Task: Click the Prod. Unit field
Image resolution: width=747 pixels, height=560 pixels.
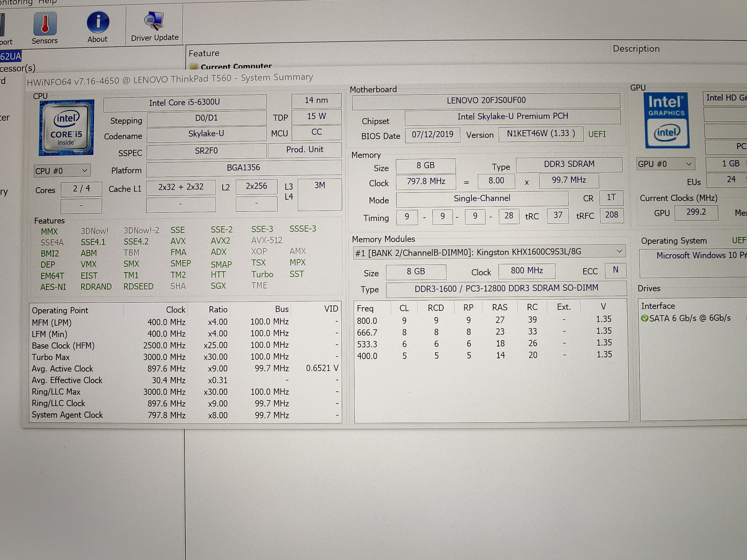Action: click(305, 150)
